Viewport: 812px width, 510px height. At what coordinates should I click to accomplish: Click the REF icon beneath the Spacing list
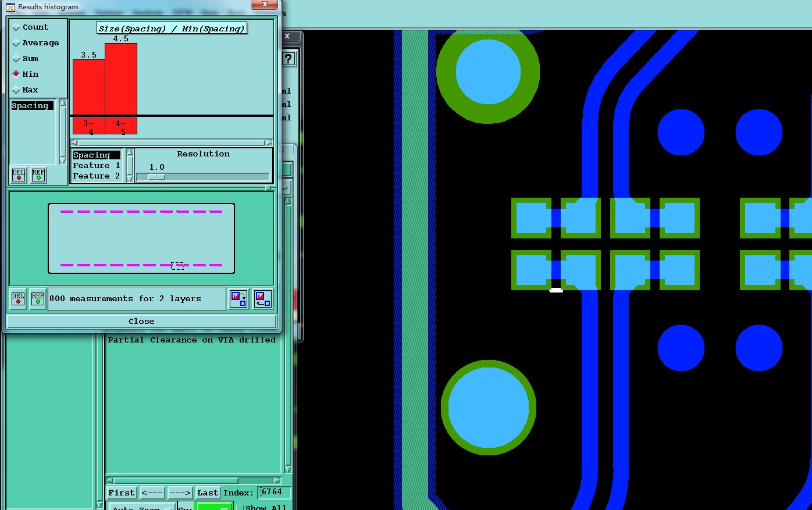pyautogui.click(x=38, y=175)
